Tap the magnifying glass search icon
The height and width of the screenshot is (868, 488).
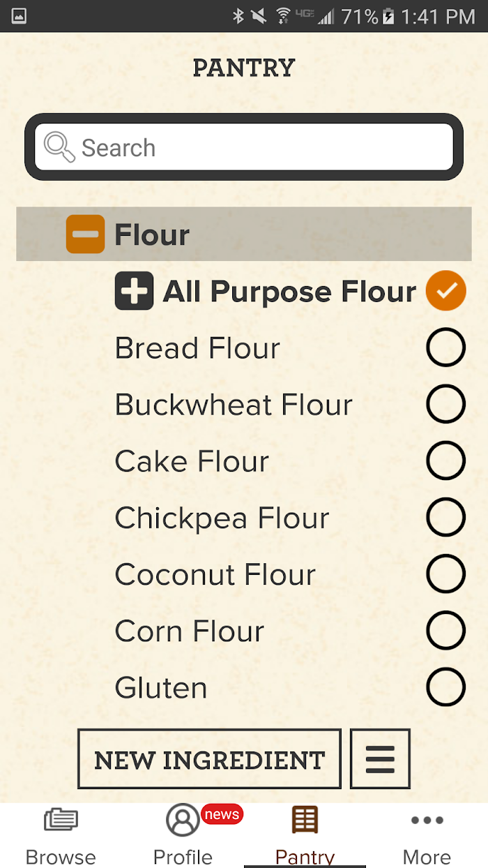point(59,147)
